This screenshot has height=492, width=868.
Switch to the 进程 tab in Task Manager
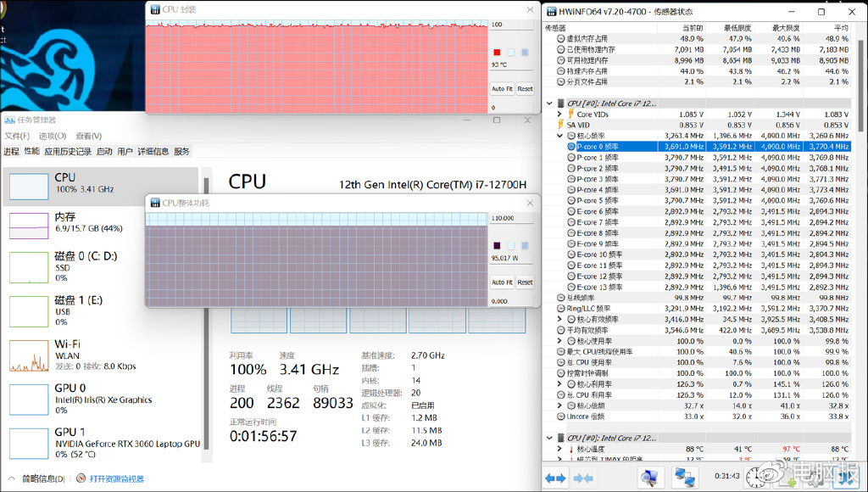(12, 152)
